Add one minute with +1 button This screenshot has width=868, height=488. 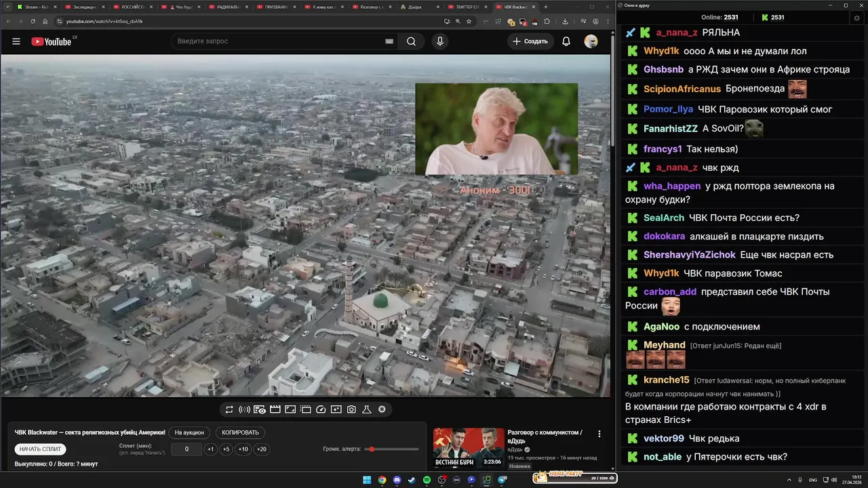tap(211, 449)
